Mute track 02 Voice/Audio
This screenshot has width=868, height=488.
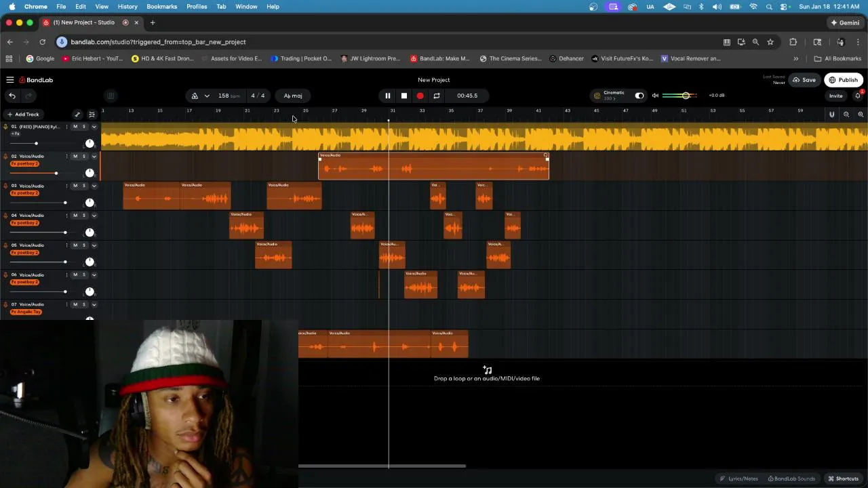pyautogui.click(x=75, y=156)
